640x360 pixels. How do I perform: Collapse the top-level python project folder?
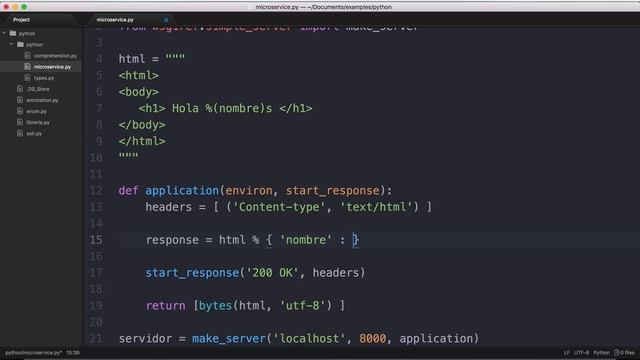click(x=4, y=33)
